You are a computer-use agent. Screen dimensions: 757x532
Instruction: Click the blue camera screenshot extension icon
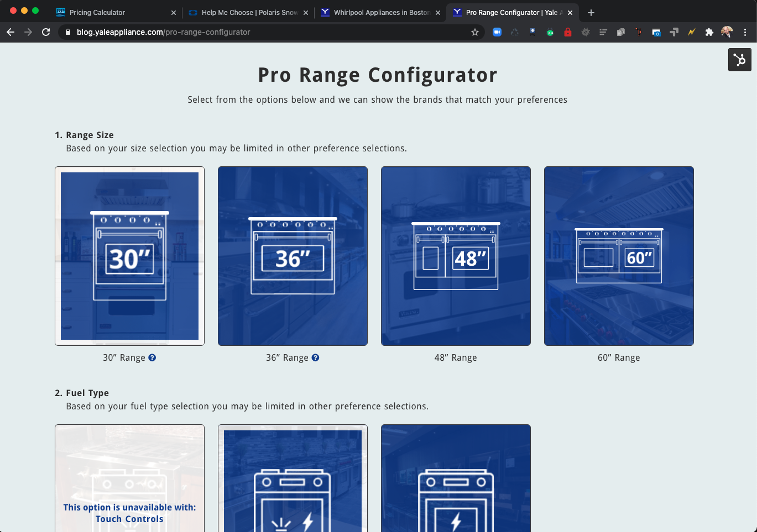[x=656, y=33]
